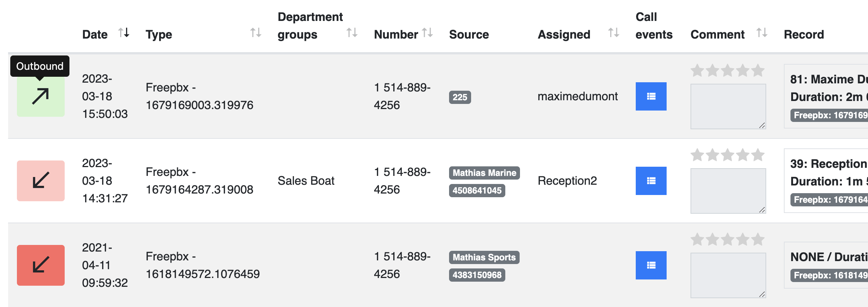Click the Mathias Marine source badge
Screen dimensions: 868x307
484,173
